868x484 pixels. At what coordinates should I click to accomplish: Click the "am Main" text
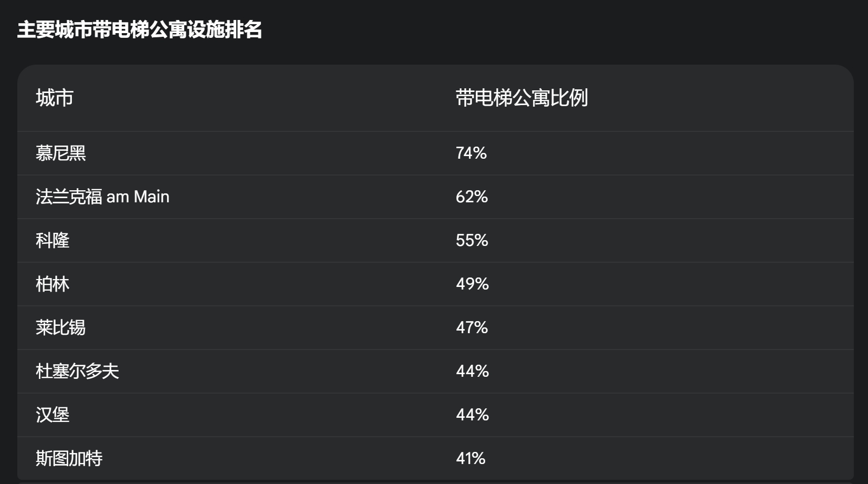(138, 197)
